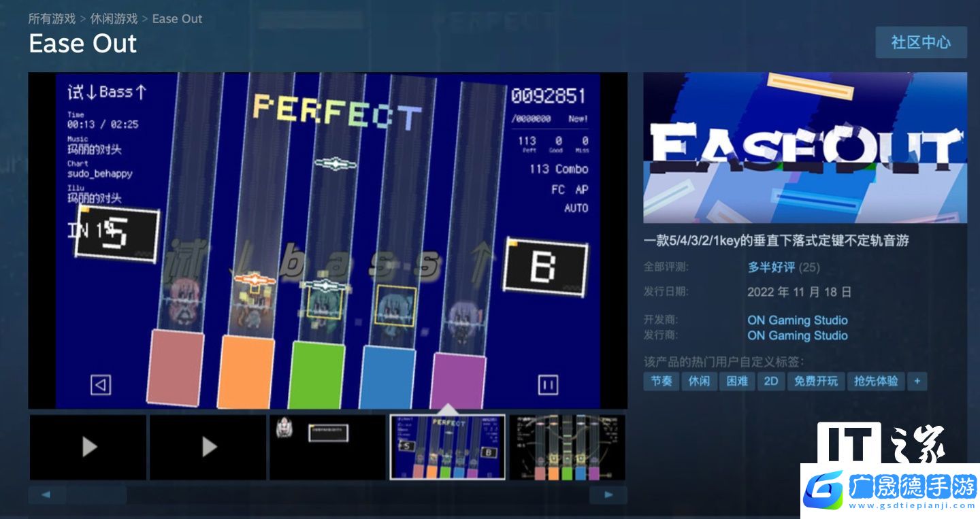Select the 2D tag

coord(771,381)
